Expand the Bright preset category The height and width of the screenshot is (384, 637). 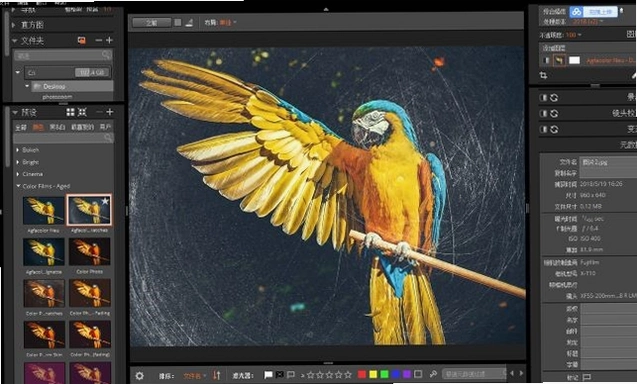pos(17,162)
